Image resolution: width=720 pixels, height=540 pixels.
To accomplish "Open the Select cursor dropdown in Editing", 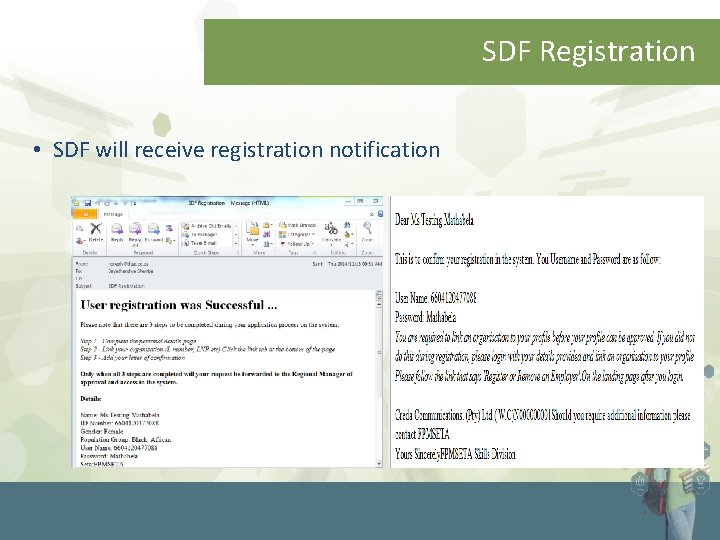I will 348,244.
